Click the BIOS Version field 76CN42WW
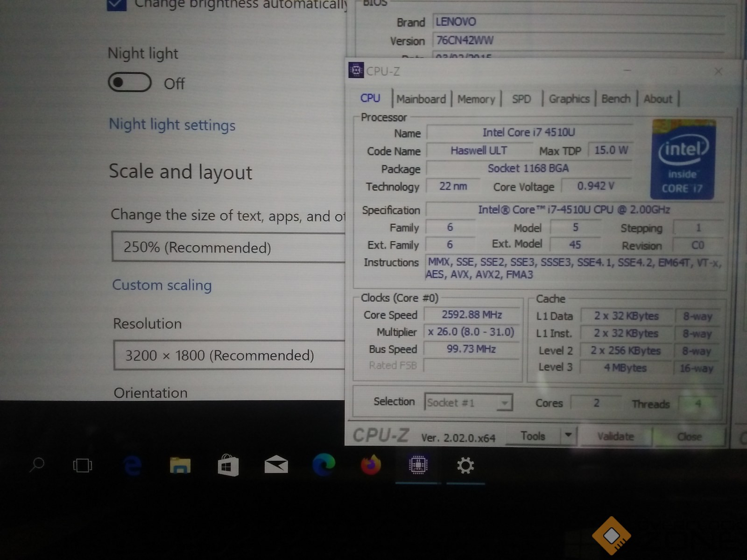 579,40
